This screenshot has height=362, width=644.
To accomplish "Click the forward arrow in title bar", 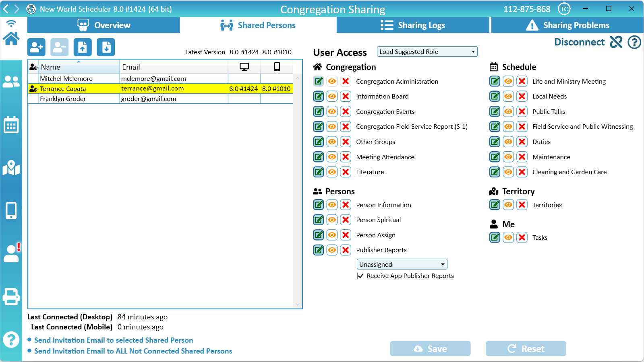I will pyautogui.click(x=17, y=9).
